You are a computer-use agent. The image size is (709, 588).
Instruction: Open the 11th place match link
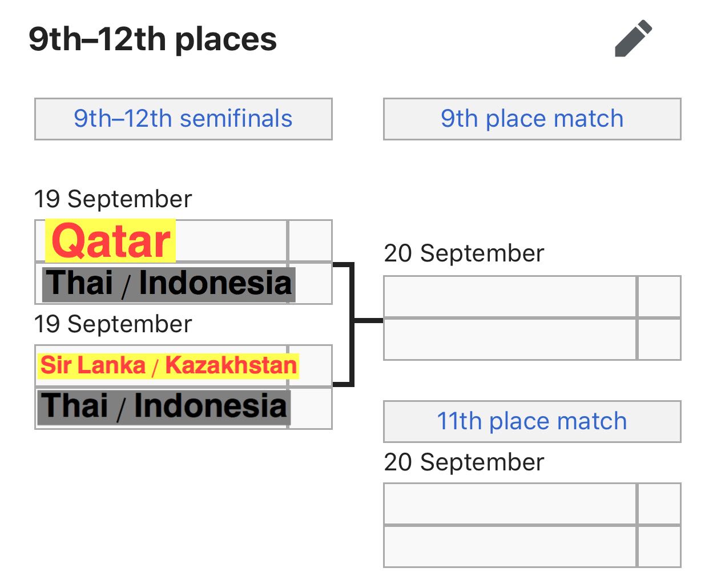click(x=531, y=421)
